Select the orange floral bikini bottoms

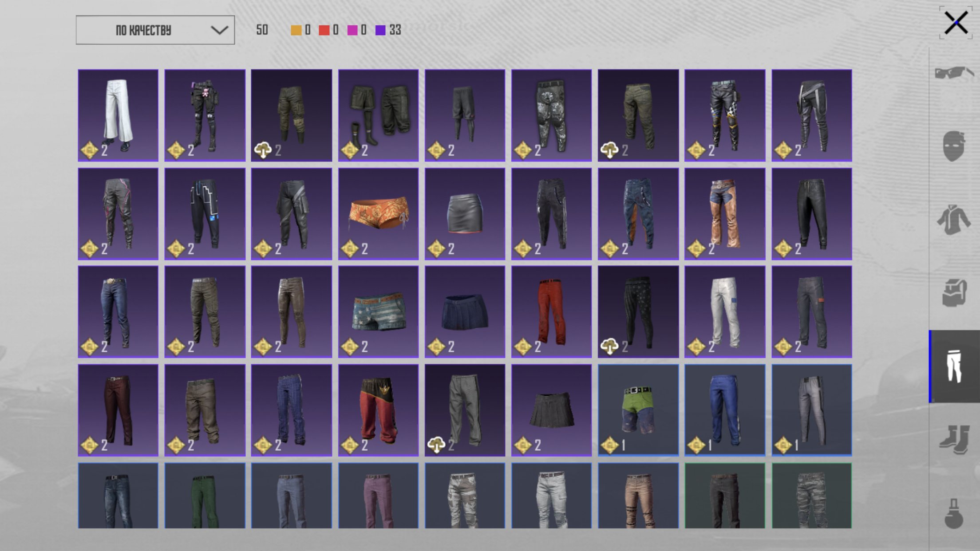[378, 214]
